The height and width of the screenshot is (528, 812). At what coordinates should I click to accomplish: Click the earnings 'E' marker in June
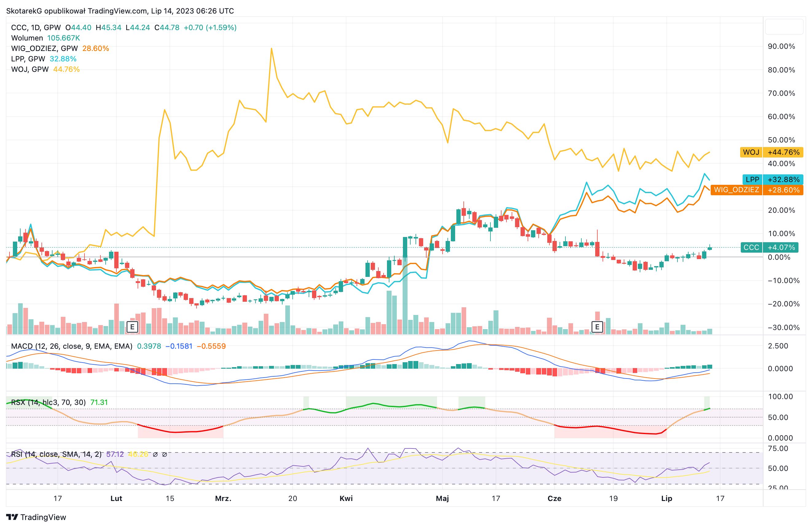click(597, 327)
